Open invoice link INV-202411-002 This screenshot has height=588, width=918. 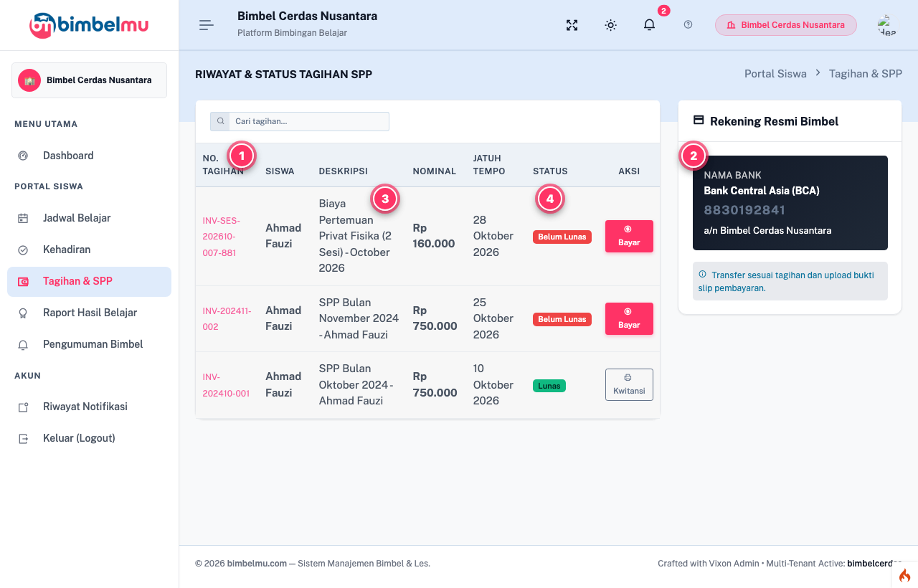[227, 319]
